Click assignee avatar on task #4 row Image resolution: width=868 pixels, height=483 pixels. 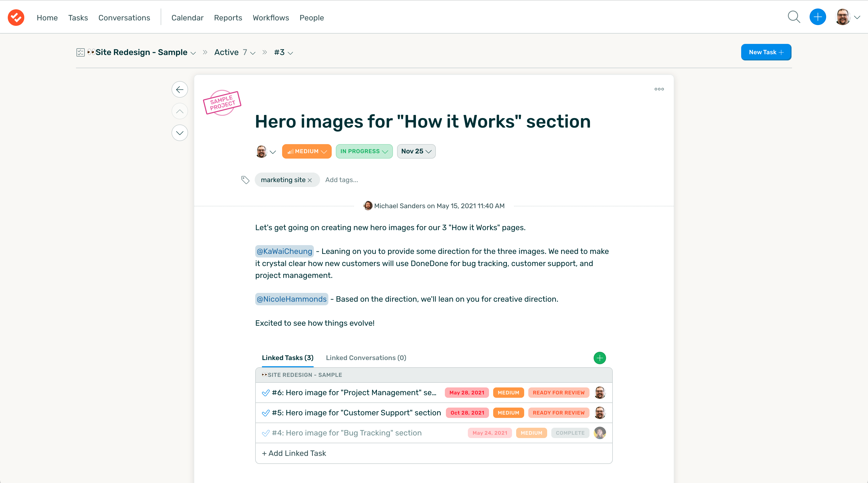pos(600,433)
